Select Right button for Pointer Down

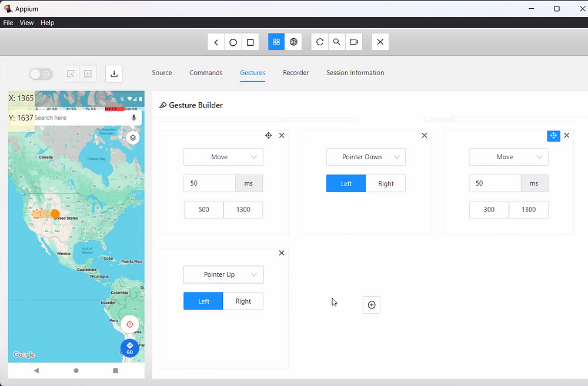(386, 184)
